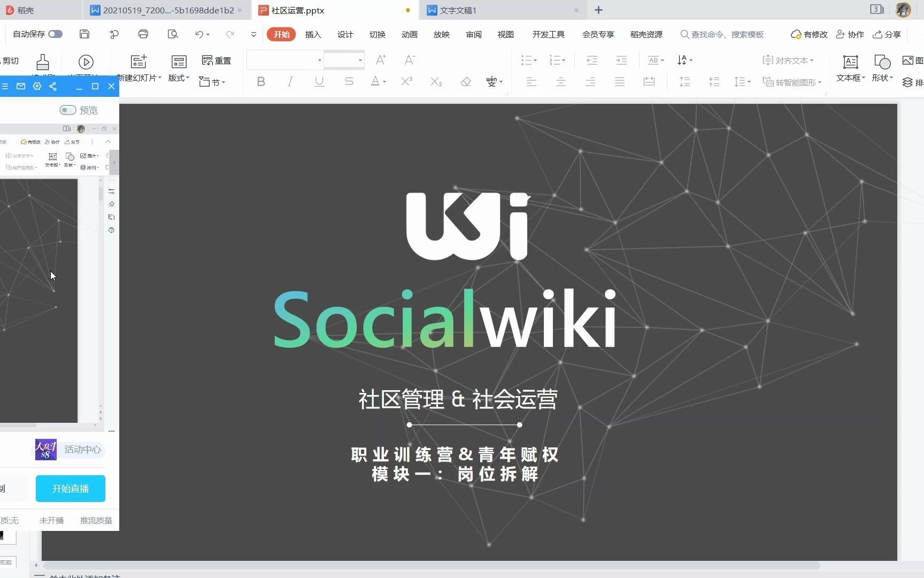Toggle Bold formatting

[x=261, y=82]
